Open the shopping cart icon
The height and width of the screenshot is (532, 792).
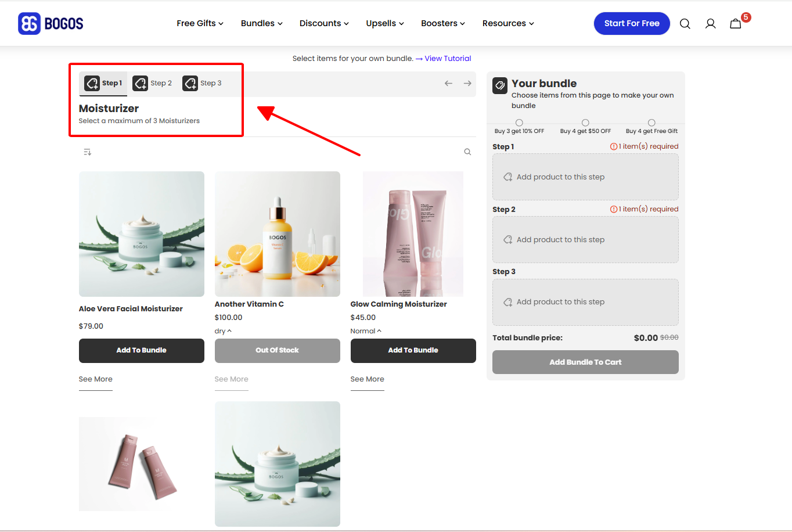736,24
